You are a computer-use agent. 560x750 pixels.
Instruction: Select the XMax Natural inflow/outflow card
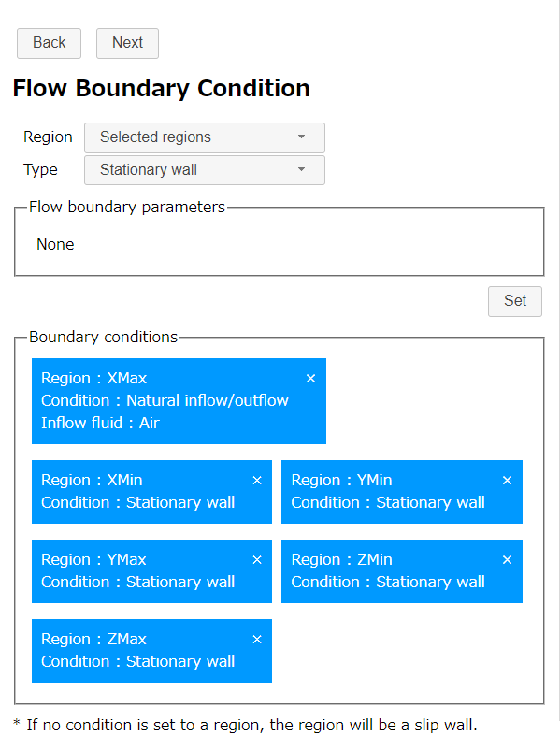179,401
